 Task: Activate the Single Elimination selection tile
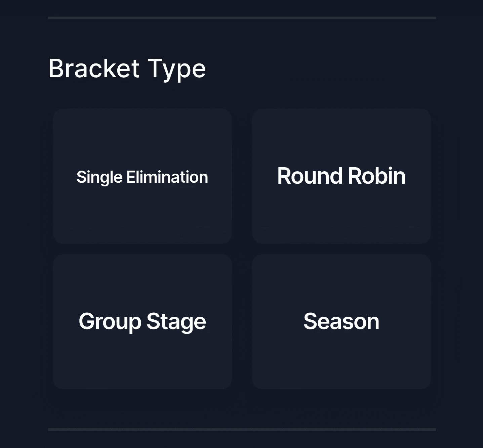point(142,176)
